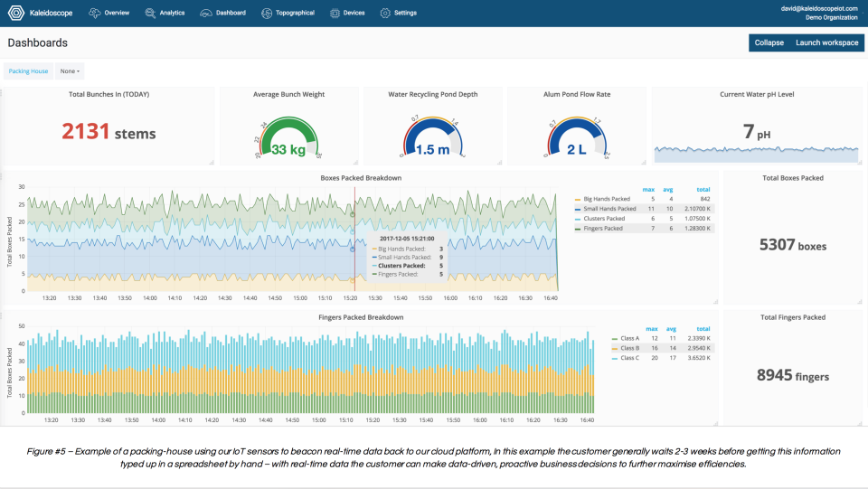This screenshot has width=868, height=489.
Task: Toggle Big Hands Packed legend series
Action: (606, 199)
